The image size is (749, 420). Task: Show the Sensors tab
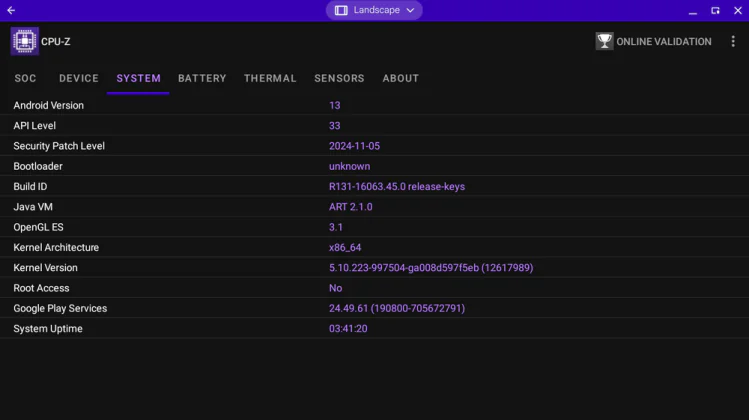coord(339,78)
